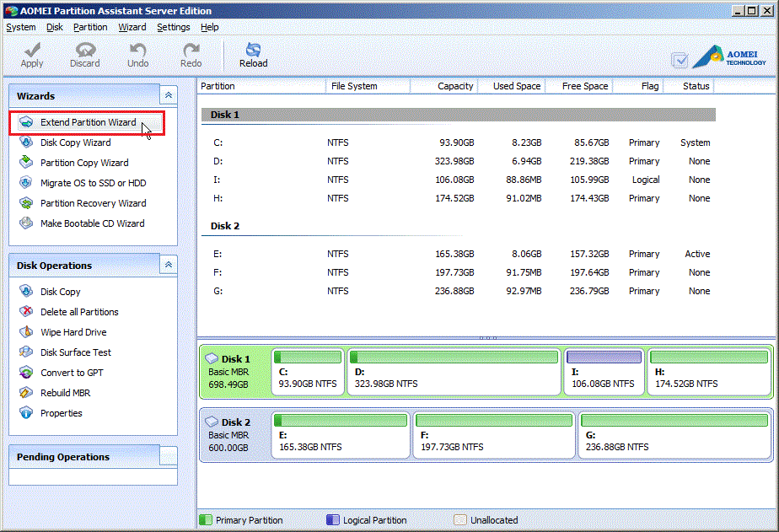This screenshot has width=779, height=532.
Task: Sort by the File System column header
Action: (368, 86)
